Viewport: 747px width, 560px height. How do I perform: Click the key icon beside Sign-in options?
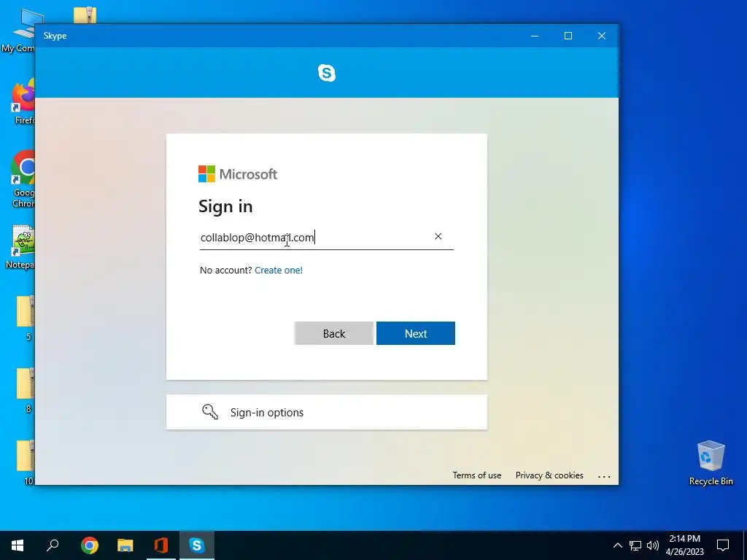click(209, 412)
